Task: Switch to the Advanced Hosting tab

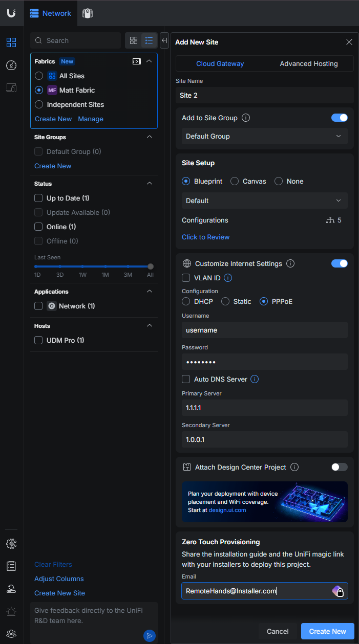Action: click(308, 63)
